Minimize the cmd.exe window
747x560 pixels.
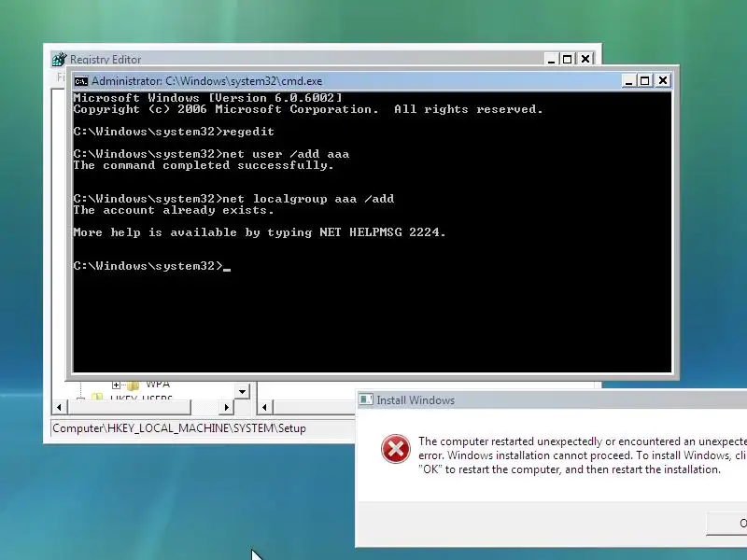(628, 81)
